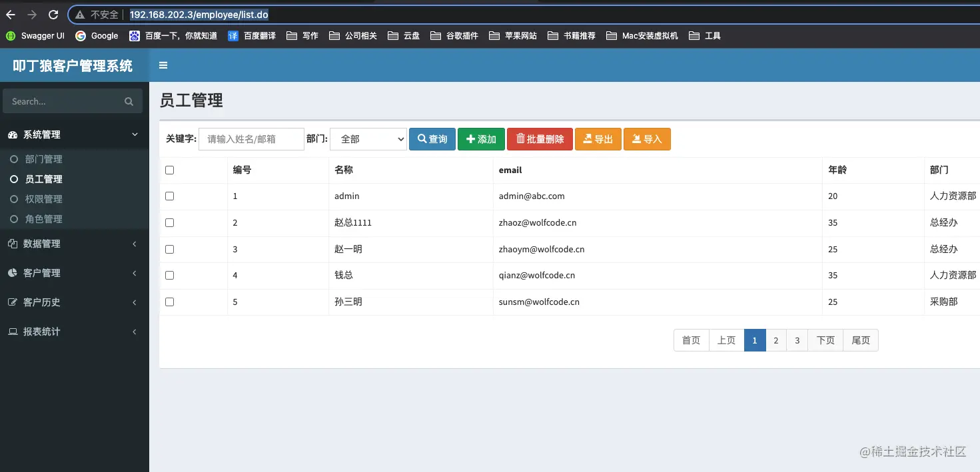Screen dimensions: 980x472
Task: Click the 报表统计 laptop icon
Action: click(13, 332)
